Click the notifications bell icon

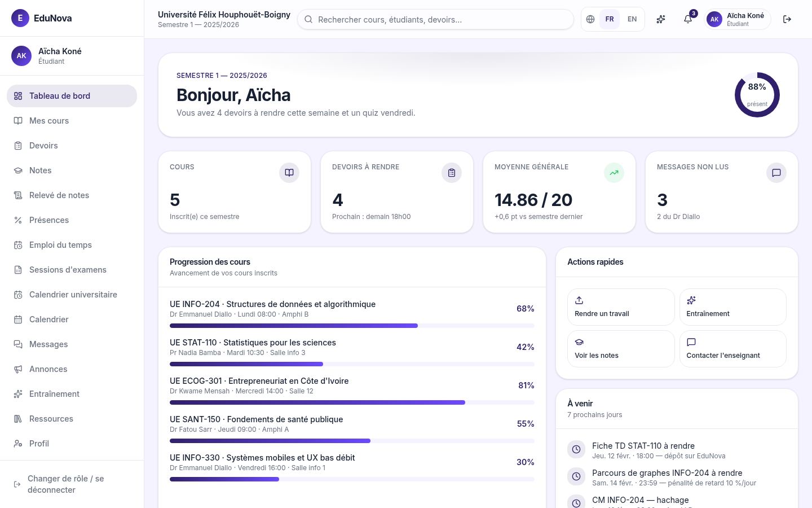pos(688,19)
